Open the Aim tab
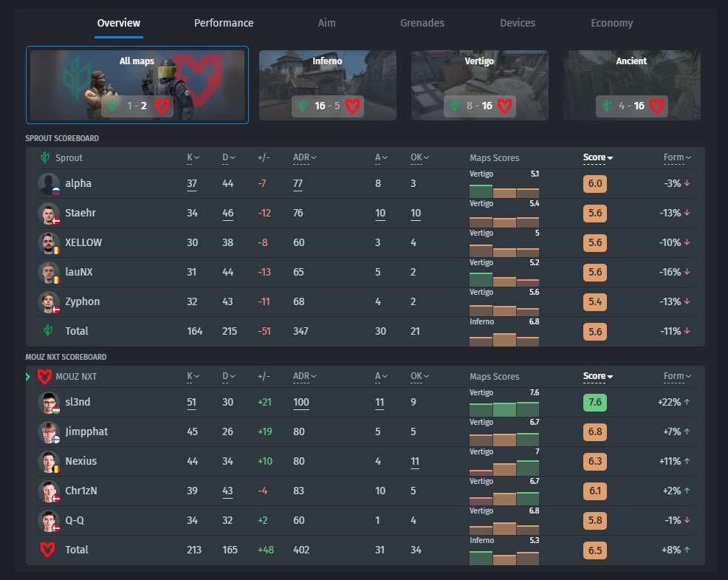Screen dimensions: 728x580 pos(327,23)
